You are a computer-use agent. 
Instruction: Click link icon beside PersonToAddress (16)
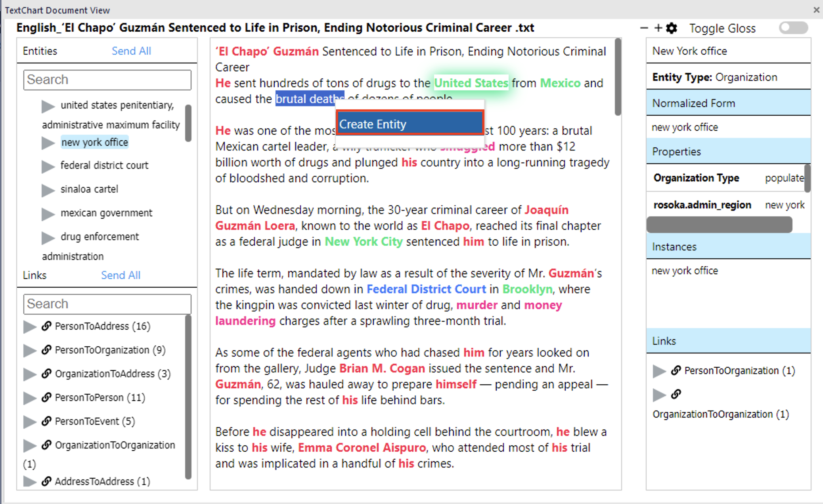point(46,326)
